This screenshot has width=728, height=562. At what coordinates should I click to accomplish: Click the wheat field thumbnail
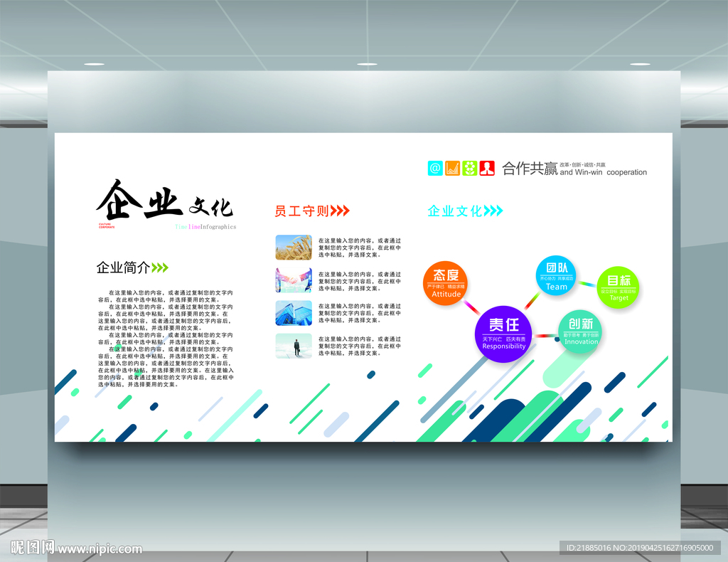[x=294, y=247]
